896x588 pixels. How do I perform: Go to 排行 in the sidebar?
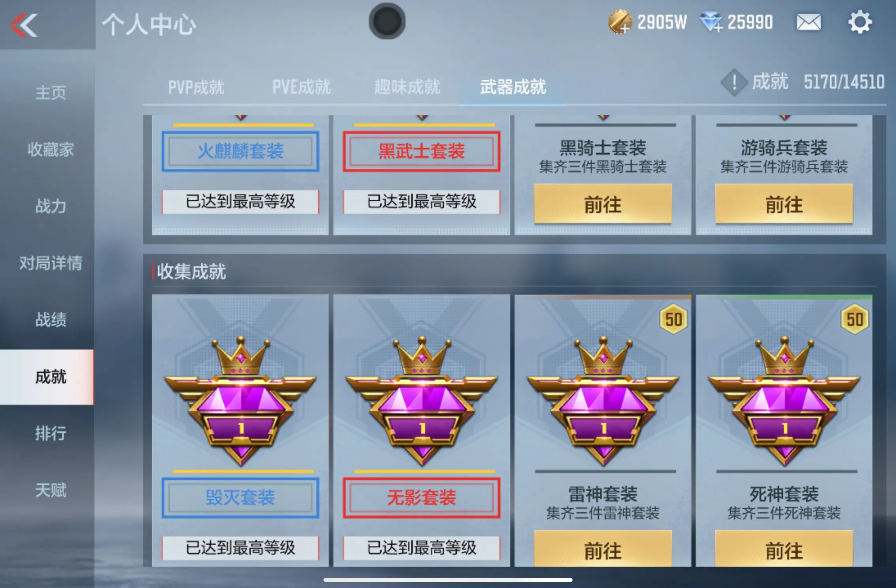[51, 433]
